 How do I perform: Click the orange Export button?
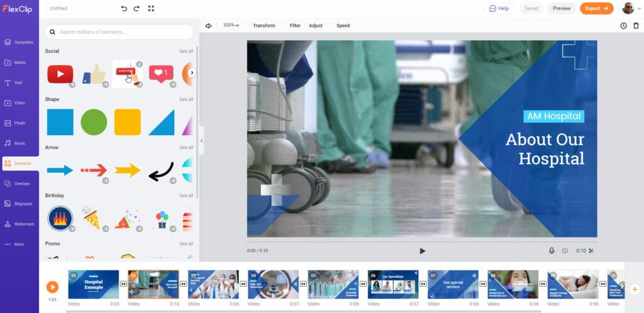(596, 8)
